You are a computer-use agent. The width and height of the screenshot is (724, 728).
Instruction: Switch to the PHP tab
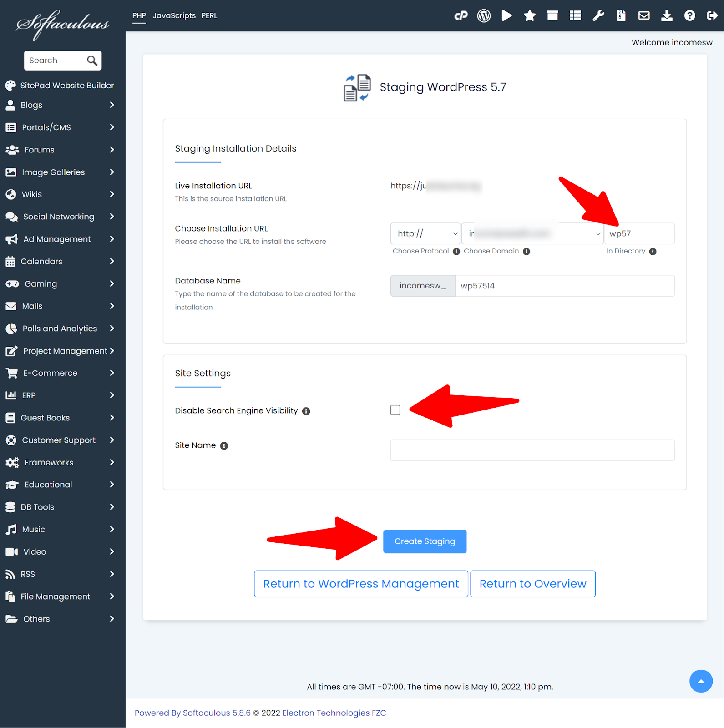tap(139, 15)
